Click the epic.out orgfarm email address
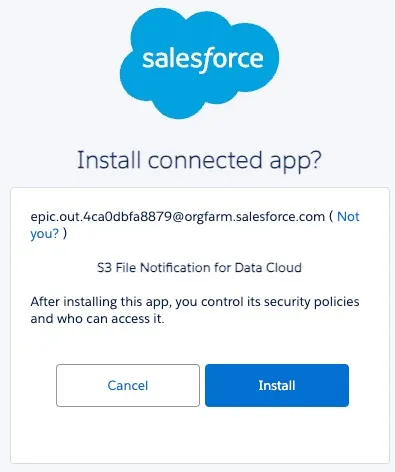The height and width of the screenshot is (472, 395). tap(178, 217)
